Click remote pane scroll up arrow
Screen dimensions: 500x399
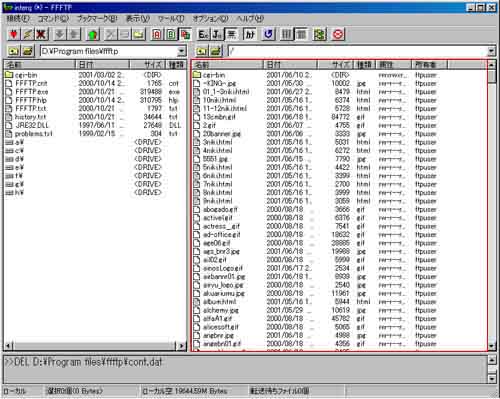492,65
